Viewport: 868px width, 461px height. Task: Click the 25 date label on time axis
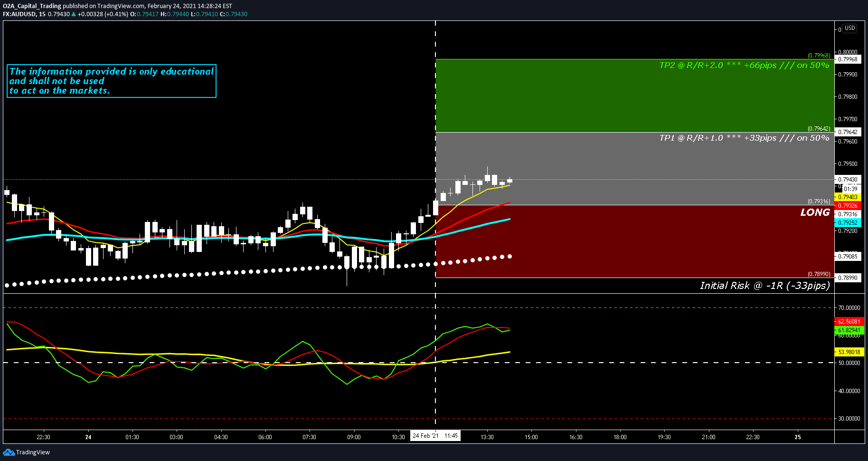pyautogui.click(x=798, y=437)
